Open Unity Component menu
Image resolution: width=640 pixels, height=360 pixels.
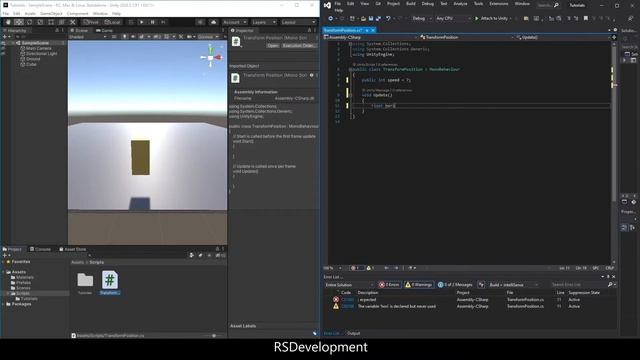[78, 13]
